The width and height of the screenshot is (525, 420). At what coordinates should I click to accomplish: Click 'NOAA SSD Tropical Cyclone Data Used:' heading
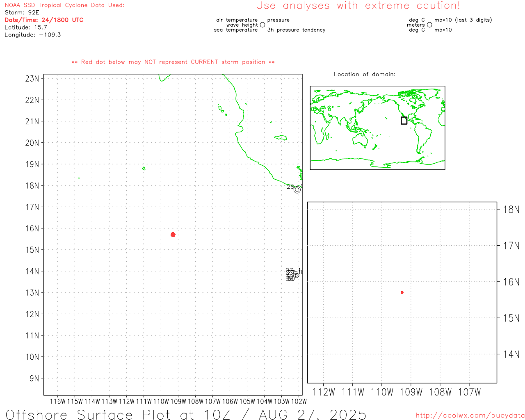point(64,5)
